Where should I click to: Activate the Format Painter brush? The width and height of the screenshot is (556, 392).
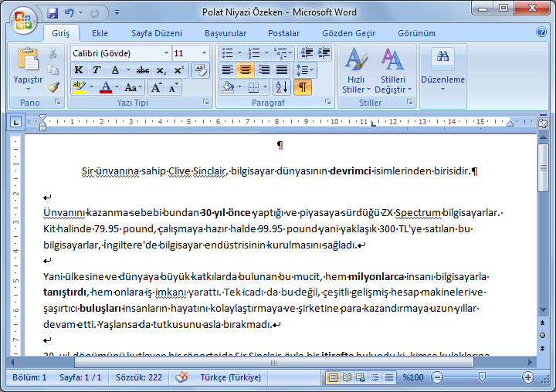(x=53, y=87)
